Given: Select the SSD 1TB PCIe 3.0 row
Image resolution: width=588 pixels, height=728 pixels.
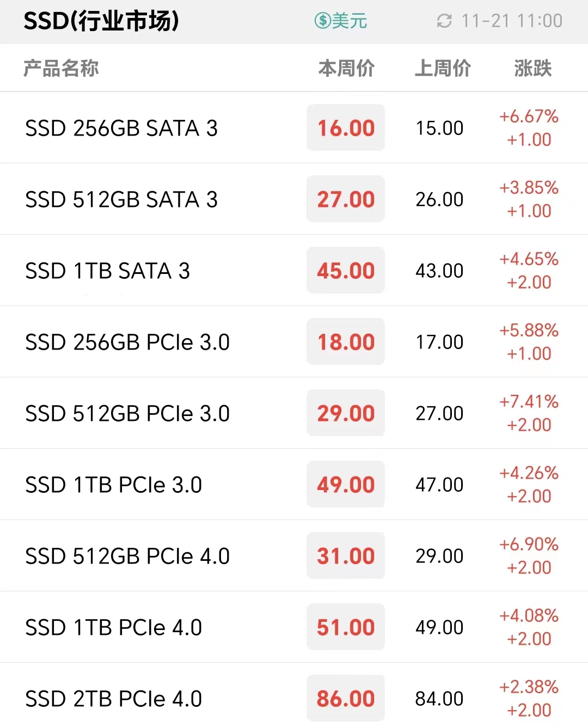Looking at the screenshot, I should (294, 485).
